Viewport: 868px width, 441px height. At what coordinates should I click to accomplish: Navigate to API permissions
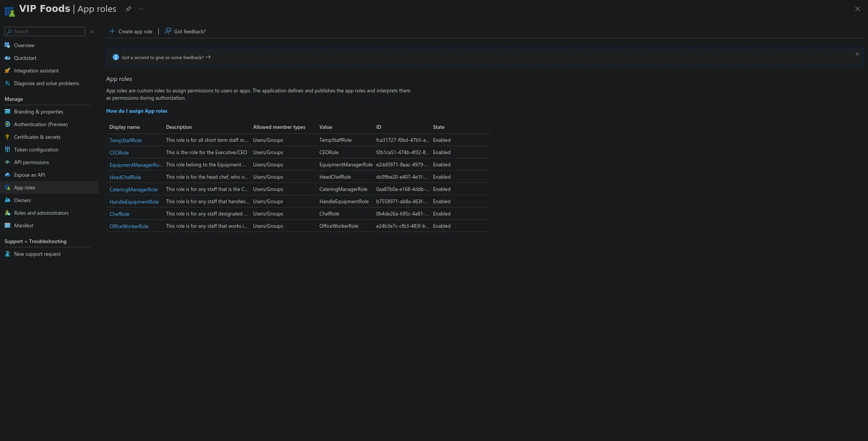(x=31, y=162)
